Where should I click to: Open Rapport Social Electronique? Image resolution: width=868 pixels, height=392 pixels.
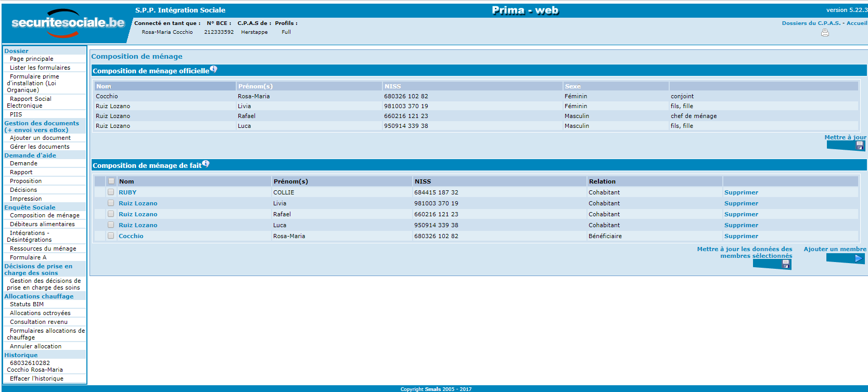(29, 102)
